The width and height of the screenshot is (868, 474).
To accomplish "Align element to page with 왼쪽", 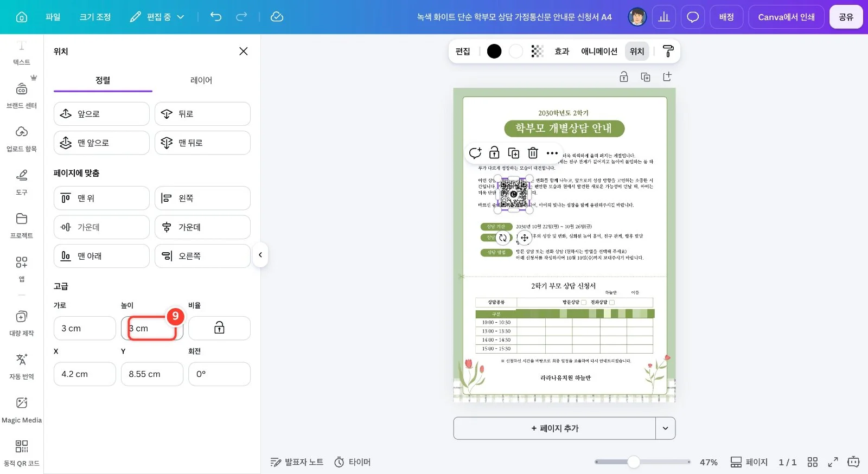I will pyautogui.click(x=202, y=198).
